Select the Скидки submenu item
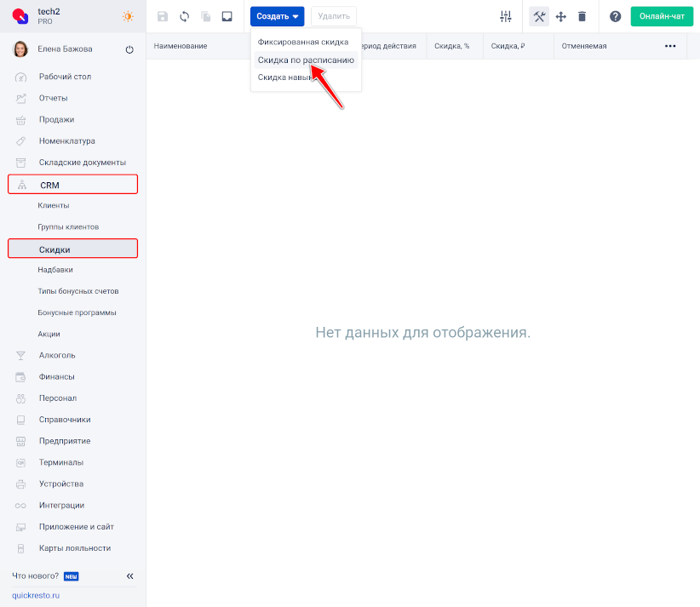The image size is (700, 607). click(72, 249)
